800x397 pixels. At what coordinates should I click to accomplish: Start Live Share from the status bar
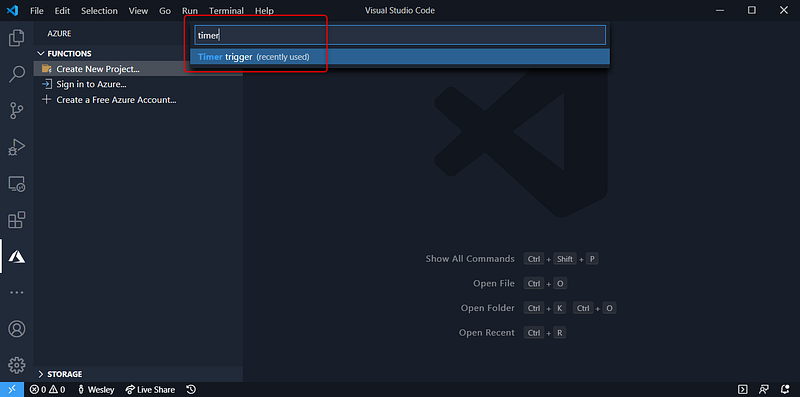click(150, 390)
